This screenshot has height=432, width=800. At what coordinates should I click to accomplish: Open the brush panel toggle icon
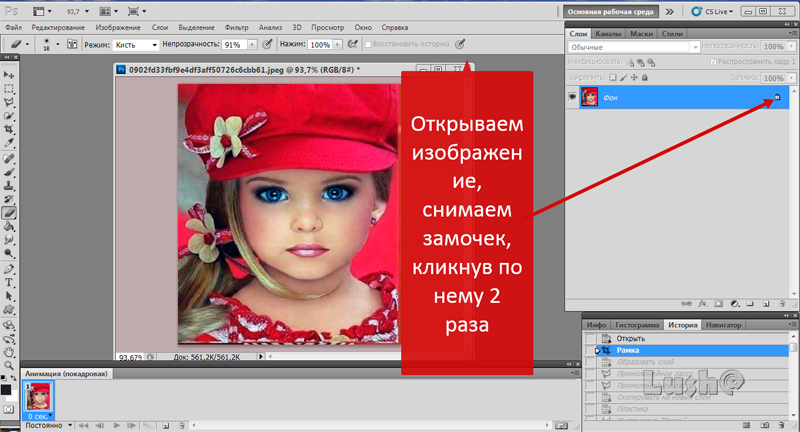click(72, 44)
